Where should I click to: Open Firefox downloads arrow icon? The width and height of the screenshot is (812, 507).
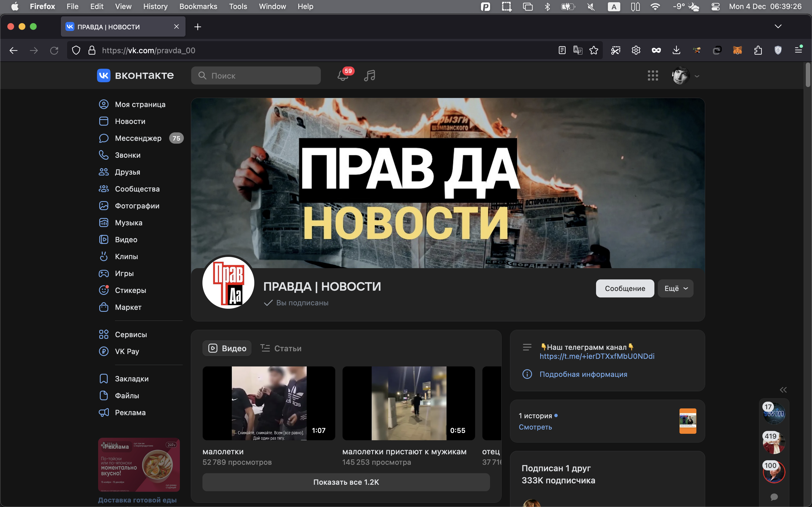click(676, 50)
